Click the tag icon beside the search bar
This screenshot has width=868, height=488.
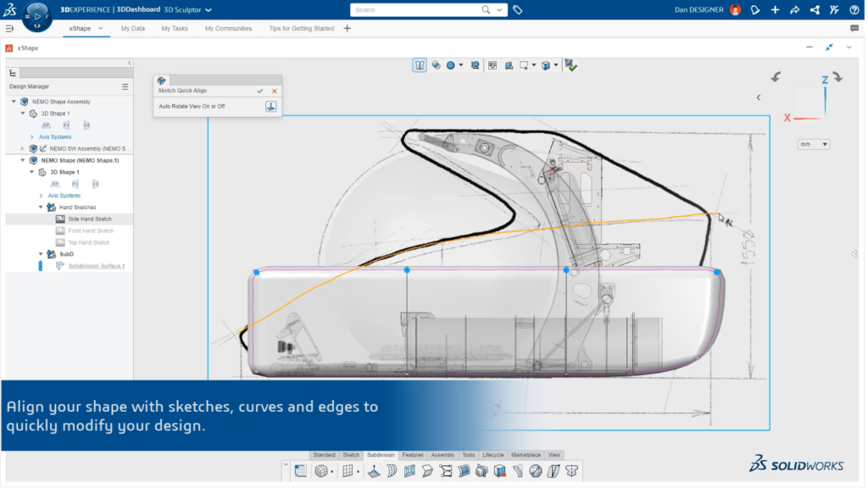pyautogui.click(x=518, y=9)
